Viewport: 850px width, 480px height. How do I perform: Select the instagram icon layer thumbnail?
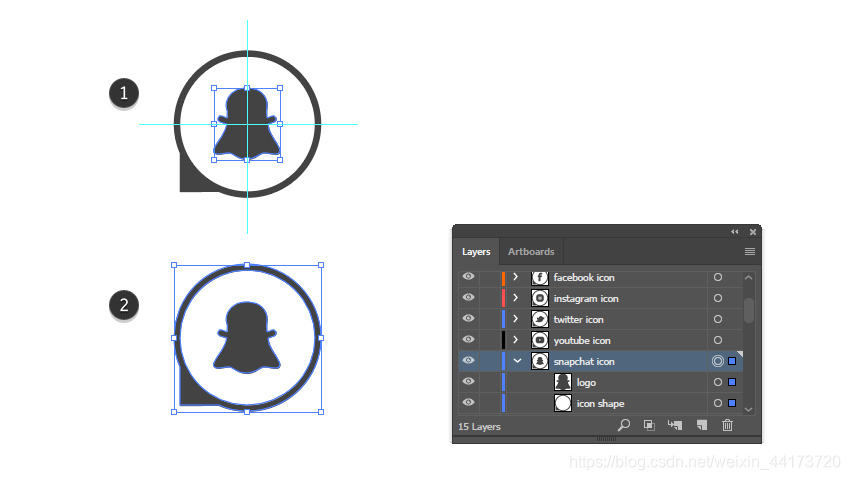(539, 298)
